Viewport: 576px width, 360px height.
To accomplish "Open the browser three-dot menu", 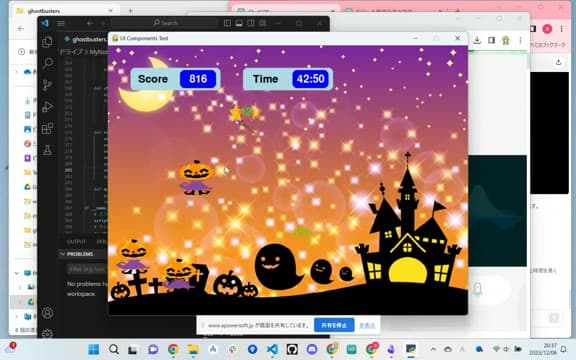I will [521, 40].
